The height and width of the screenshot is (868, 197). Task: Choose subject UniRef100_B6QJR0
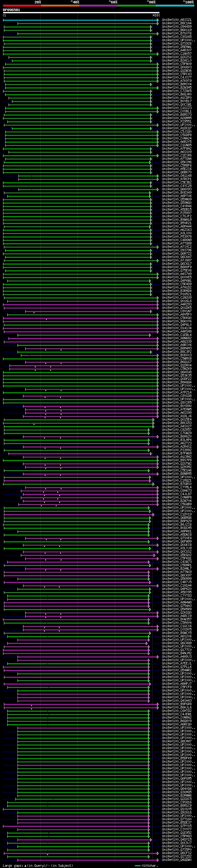click(176, 94)
